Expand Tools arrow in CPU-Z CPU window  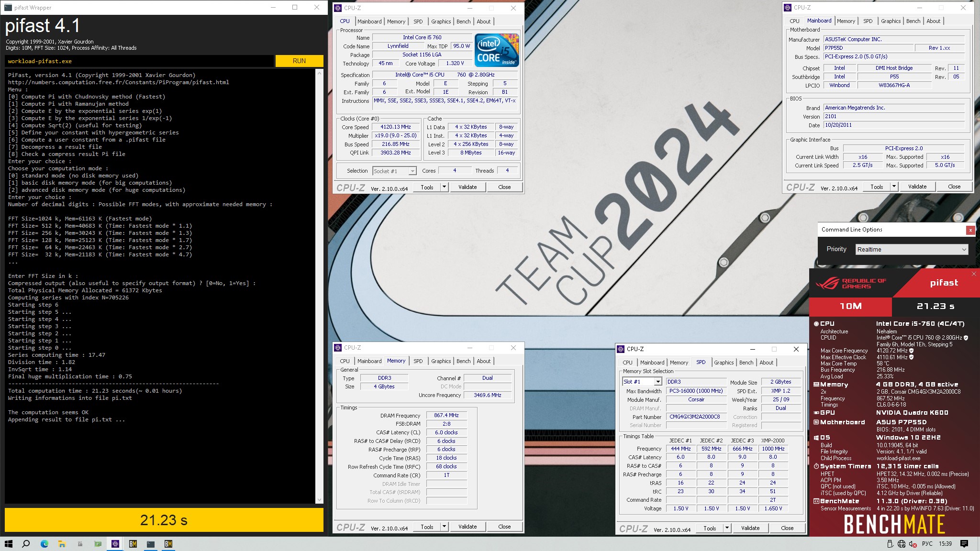click(444, 187)
